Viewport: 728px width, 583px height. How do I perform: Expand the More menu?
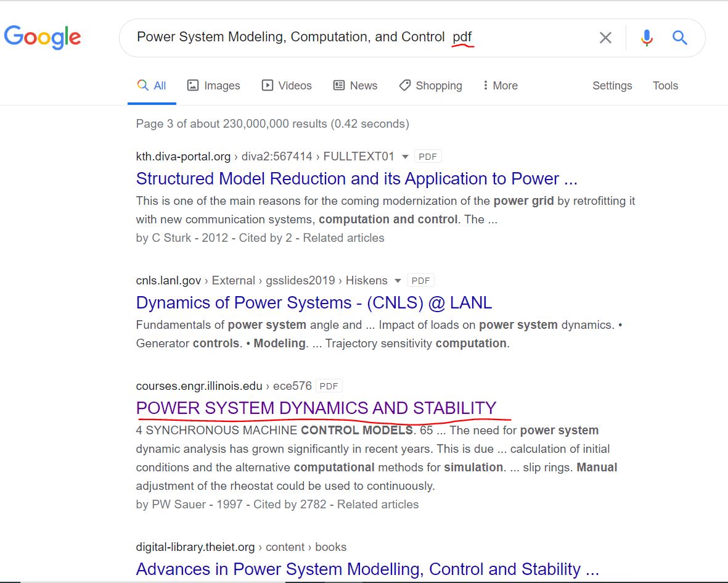(500, 86)
